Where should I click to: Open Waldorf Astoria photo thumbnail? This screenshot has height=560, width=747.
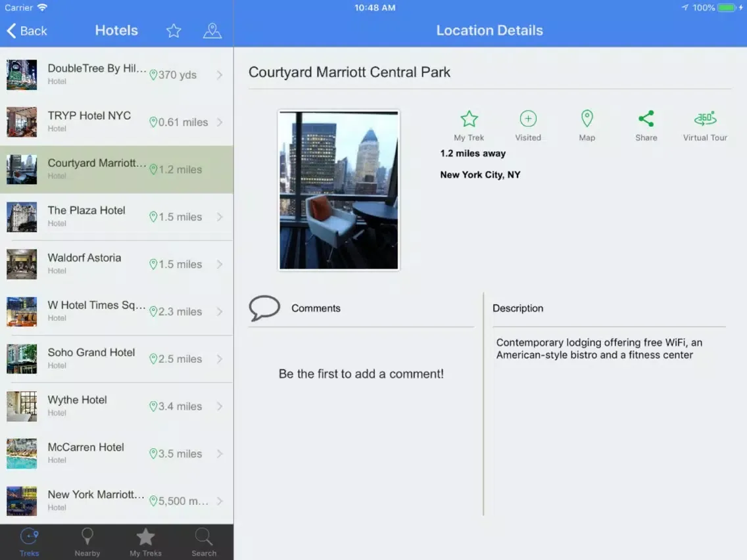(22, 264)
